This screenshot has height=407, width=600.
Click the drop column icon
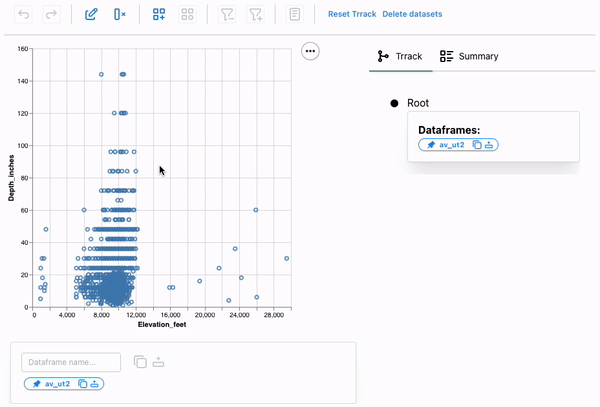[120, 15]
